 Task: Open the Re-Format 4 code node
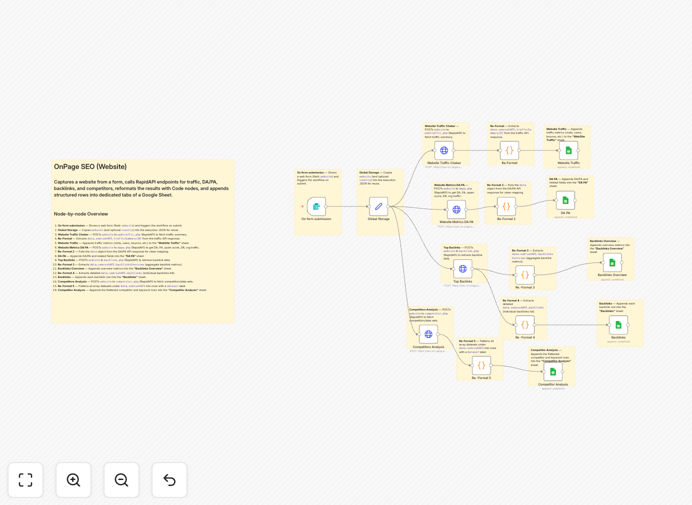525,325
